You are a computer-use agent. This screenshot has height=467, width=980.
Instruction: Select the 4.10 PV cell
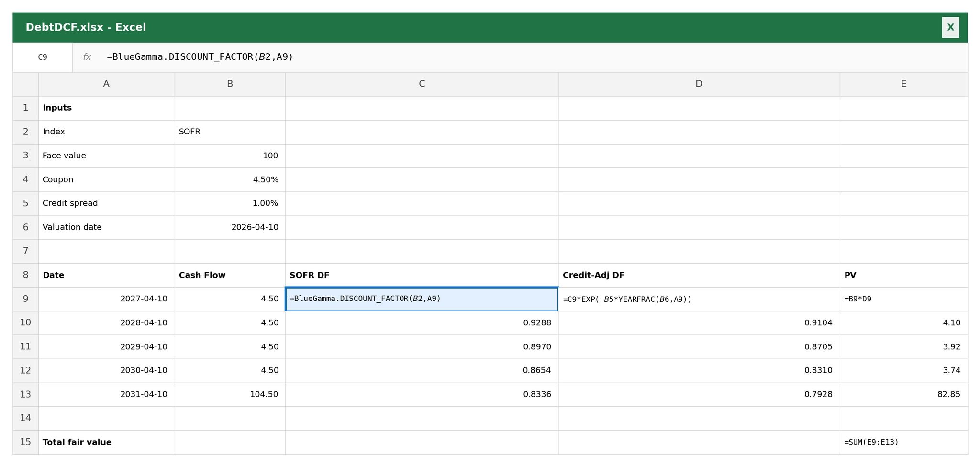(904, 323)
